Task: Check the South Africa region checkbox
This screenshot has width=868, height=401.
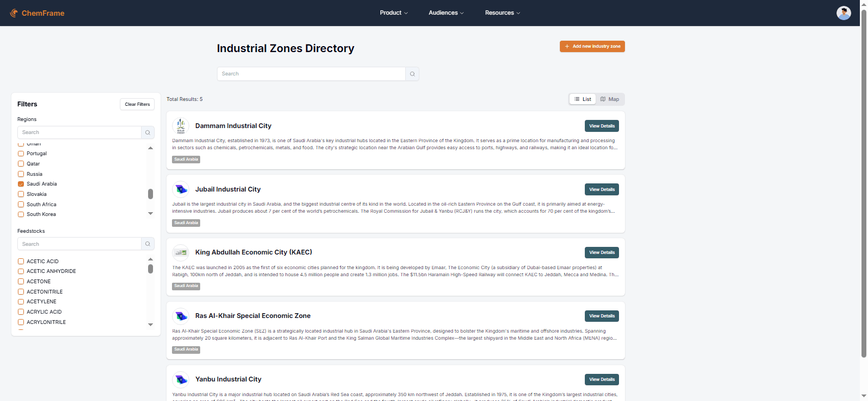Action: tap(21, 205)
